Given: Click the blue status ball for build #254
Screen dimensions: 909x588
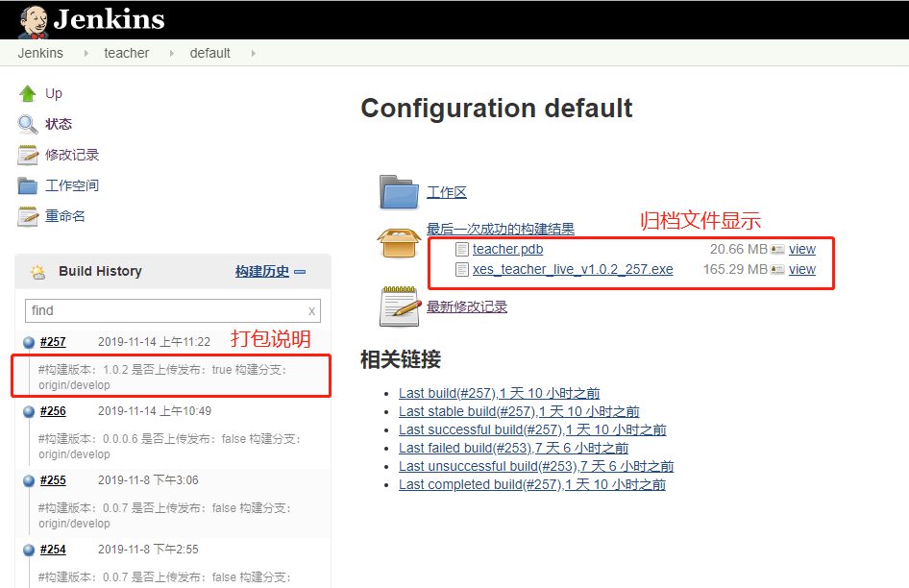Looking at the screenshot, I should [x=29, y=550].
